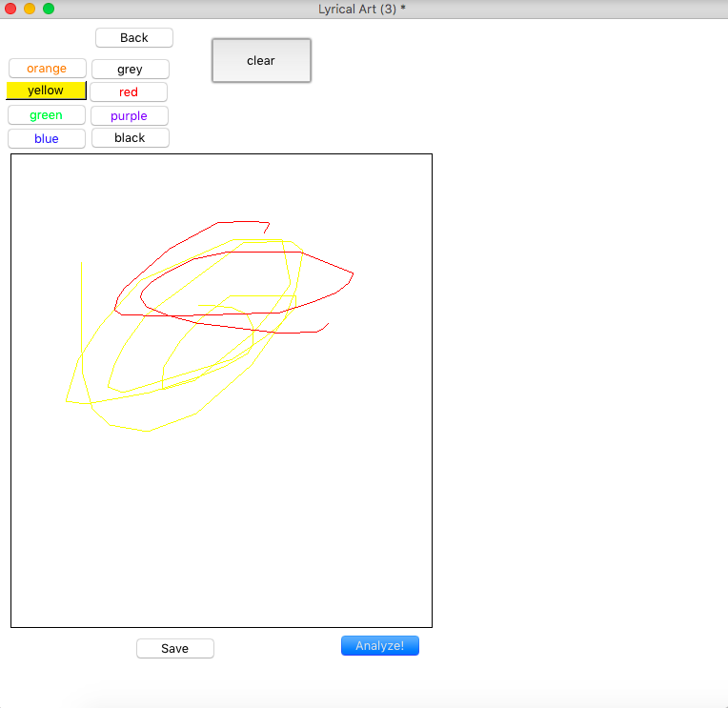Click the Back button

pos(134,38)
